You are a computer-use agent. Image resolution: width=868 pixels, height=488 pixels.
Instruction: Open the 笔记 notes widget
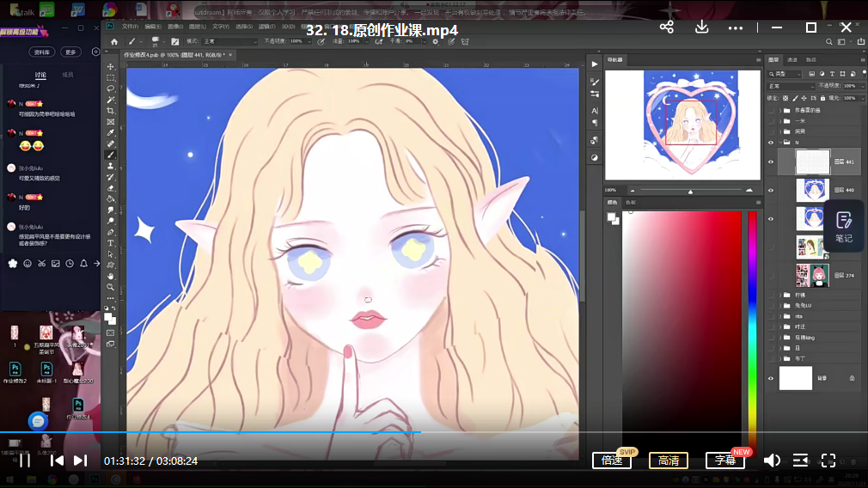[x=844, y=227]
